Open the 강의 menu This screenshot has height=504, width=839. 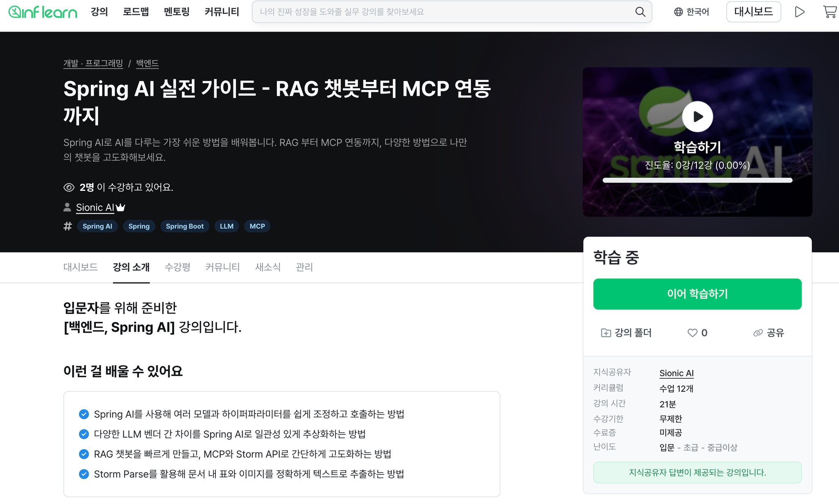point(99,12)
